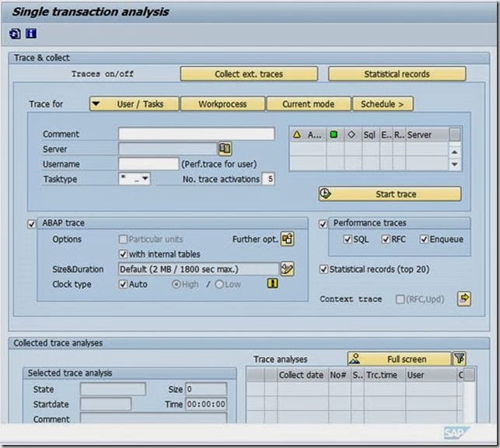Open the Tasktype dropdown

point(144,179)
